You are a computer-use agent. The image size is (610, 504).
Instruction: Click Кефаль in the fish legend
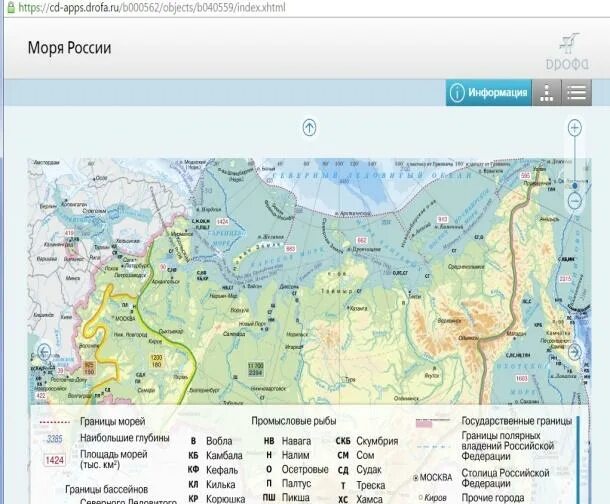222,470
